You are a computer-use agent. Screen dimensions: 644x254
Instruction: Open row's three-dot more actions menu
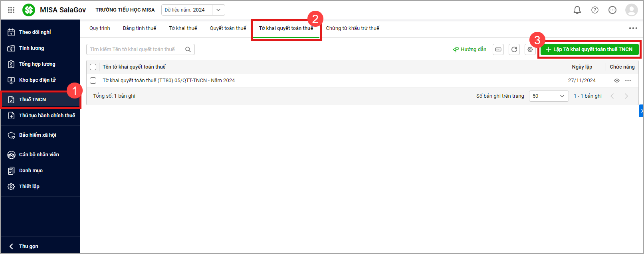(628, 81)
